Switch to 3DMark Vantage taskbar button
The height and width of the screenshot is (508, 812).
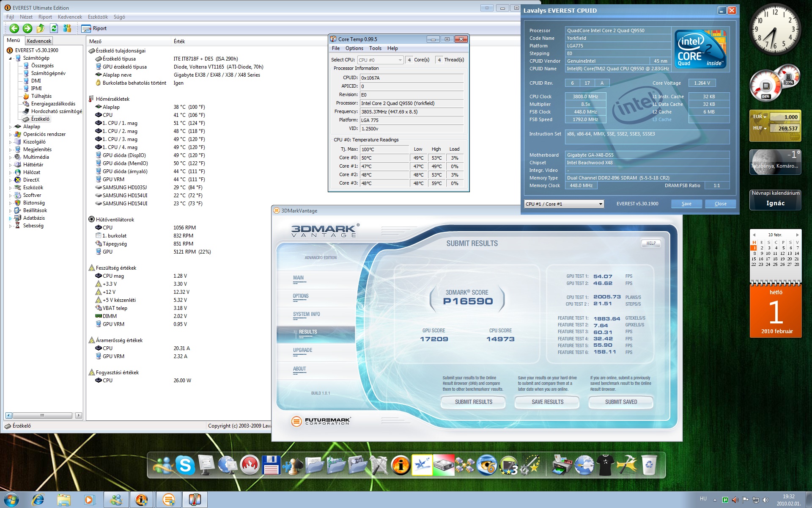tap(169, 500)
